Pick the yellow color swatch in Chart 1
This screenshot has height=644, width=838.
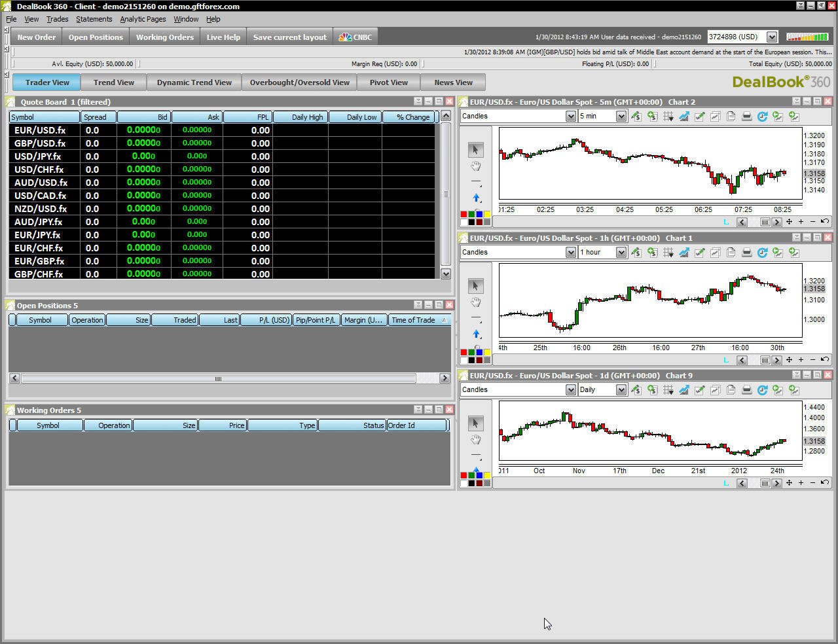point(487,352)
